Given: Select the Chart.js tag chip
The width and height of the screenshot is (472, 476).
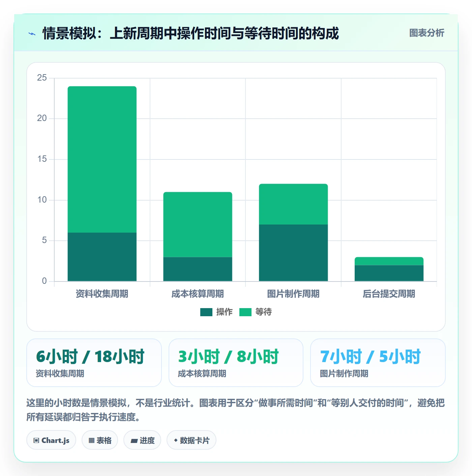Looking at the screenshot, I should coord(51,440).
